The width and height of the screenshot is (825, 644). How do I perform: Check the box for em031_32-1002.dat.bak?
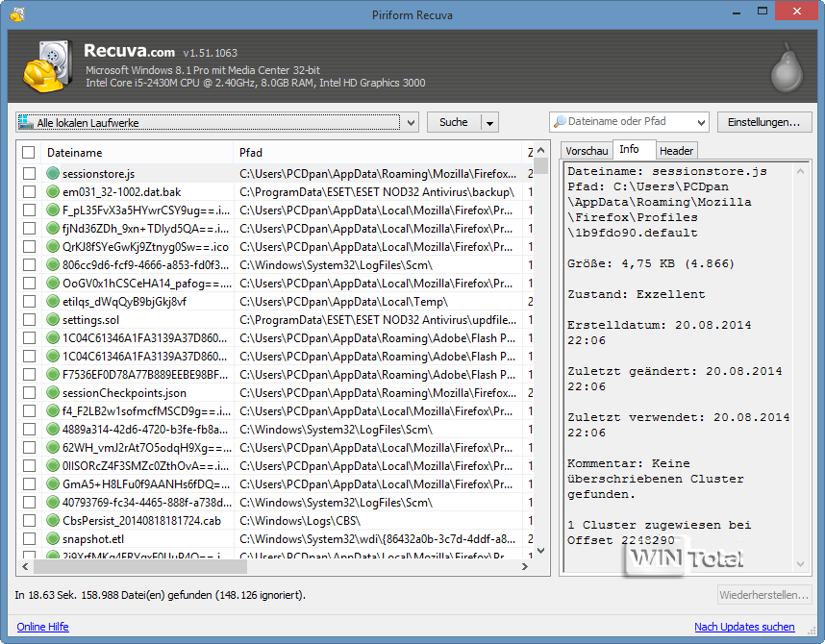coord(29,192)
